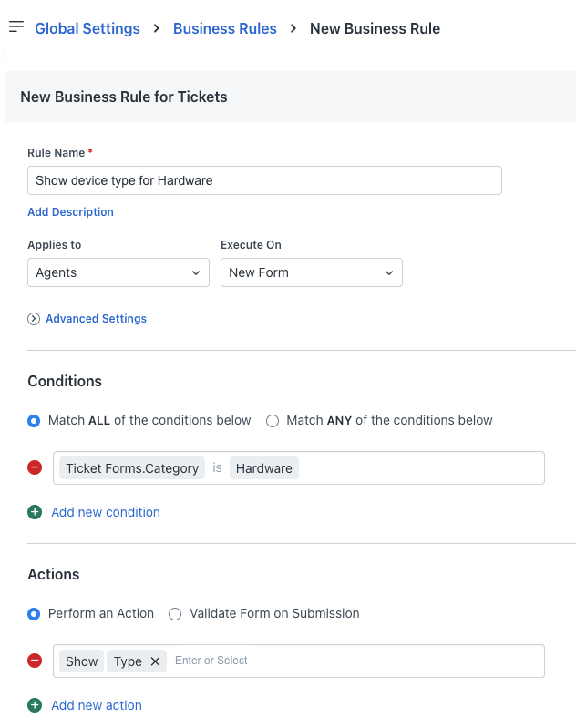The height and width of the screenshot is (728, 576).
Task: Click the green plus for new condition
Action: [x=35, y=512]
